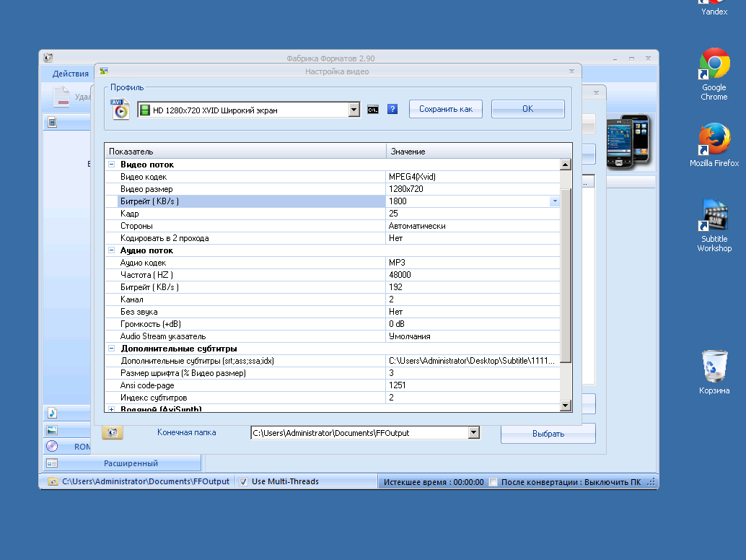Screen dimensions: 746x560
Task: Click the output folder icon beside Конечная папка
Action: [x=112, y=432]
